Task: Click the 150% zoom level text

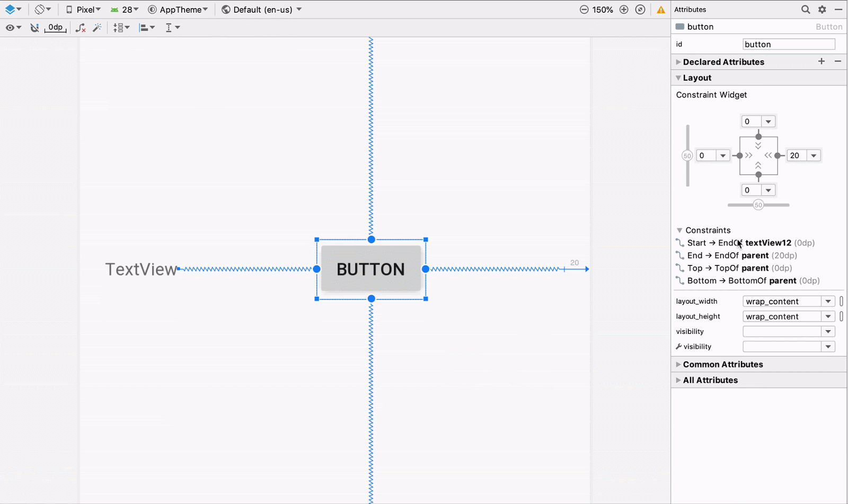Action: [x=603, y=10]
